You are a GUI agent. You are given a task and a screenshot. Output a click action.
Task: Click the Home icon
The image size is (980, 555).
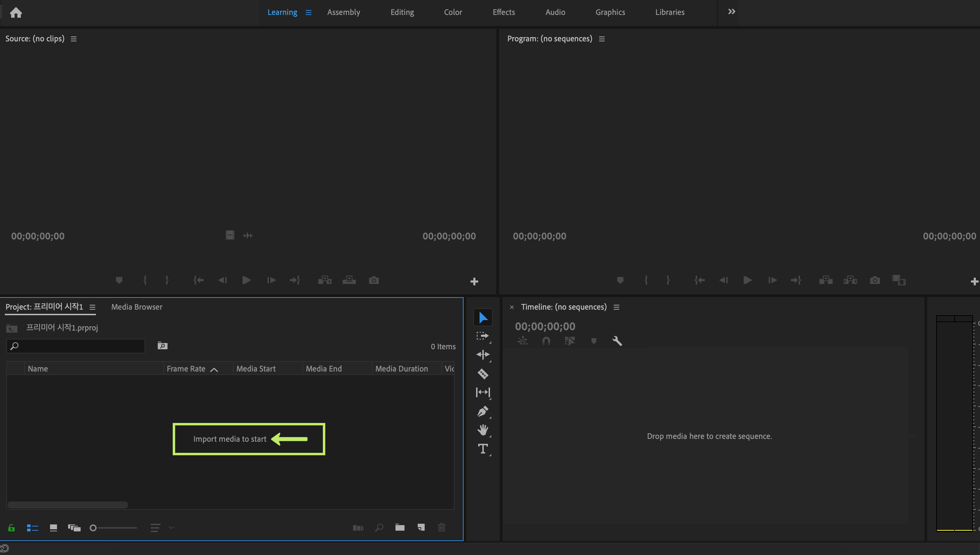(16, 13)
